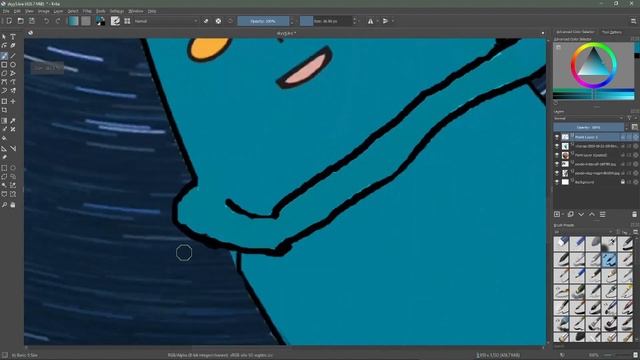Open the brush blending mode dropdown

coord(166,21)
